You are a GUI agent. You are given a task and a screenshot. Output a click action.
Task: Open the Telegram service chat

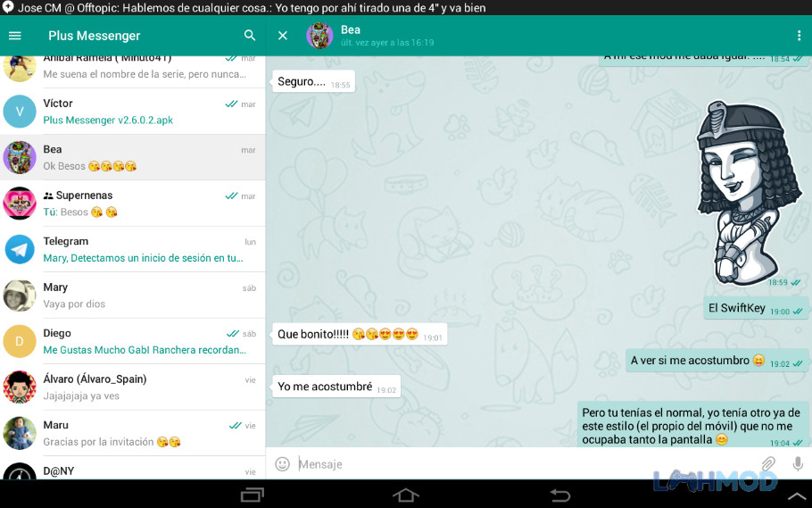[x=133, y=249]
